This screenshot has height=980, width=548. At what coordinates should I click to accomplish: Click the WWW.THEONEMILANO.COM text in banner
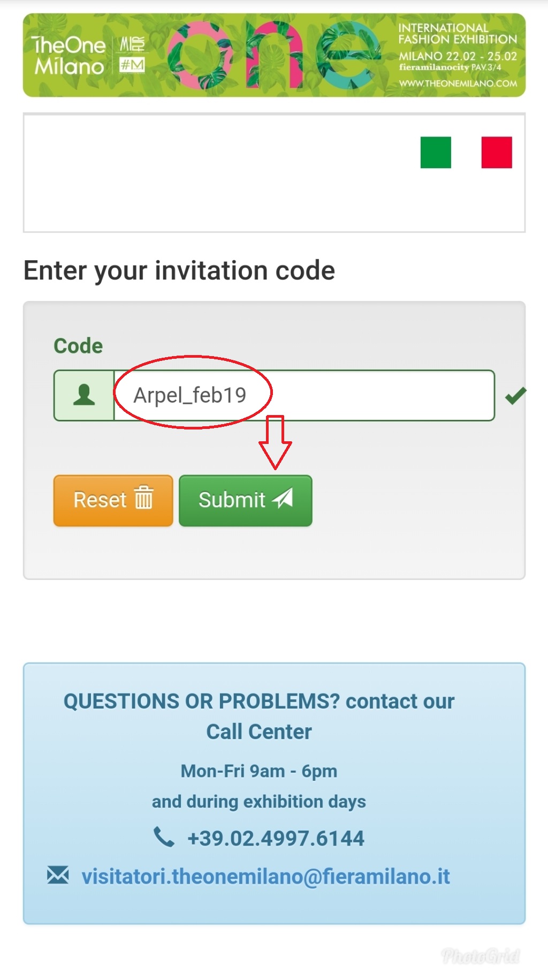coord(458,84)
